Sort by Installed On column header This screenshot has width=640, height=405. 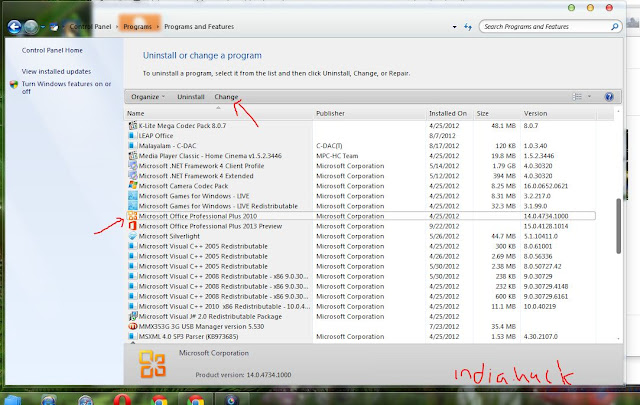(448, 113)
